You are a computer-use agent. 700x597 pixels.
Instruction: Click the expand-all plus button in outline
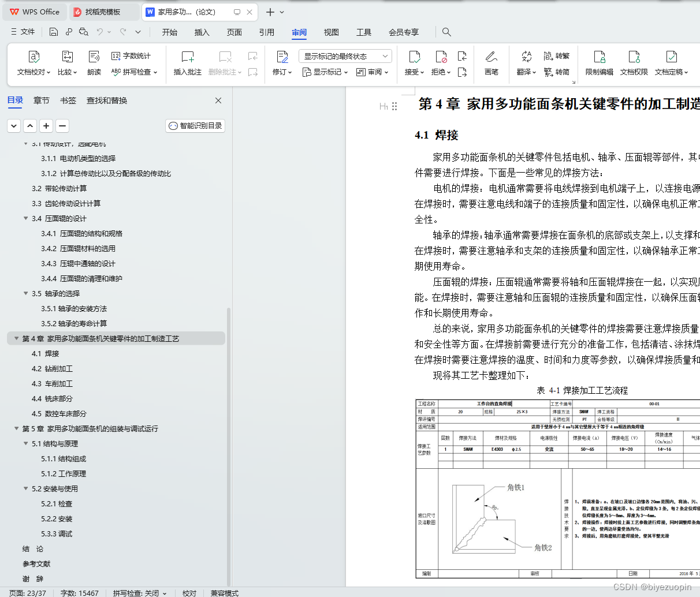tap(46, 125)
